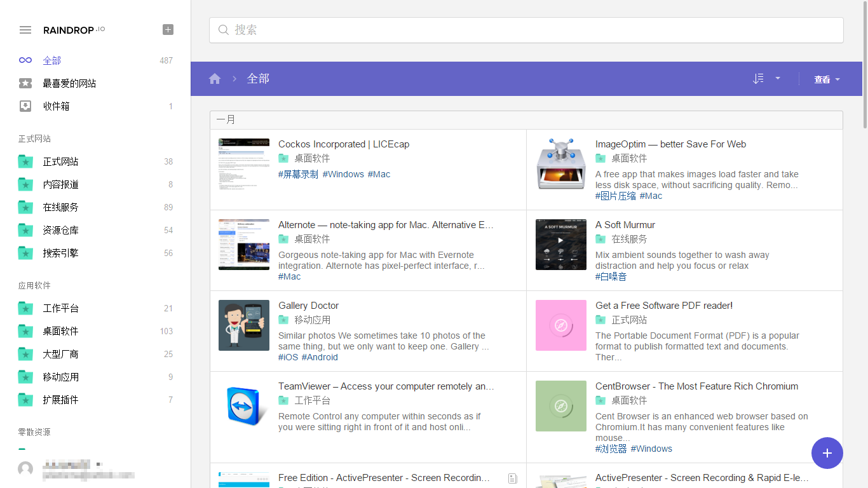
Task: Open the TeamViewer logo thumbnail
Action: click(244, 406)
